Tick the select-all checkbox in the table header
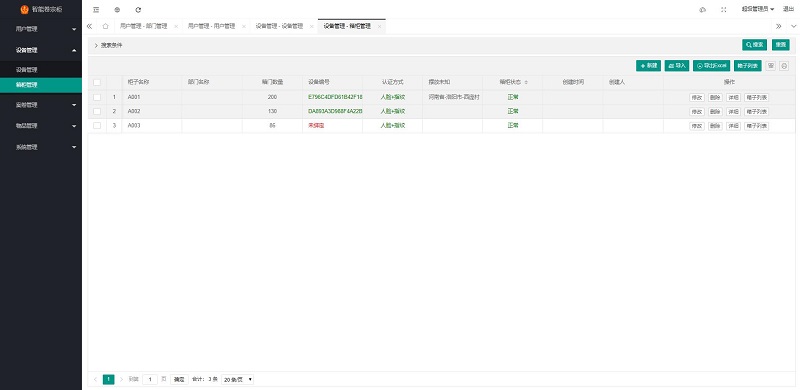 [x=97, y=82]
